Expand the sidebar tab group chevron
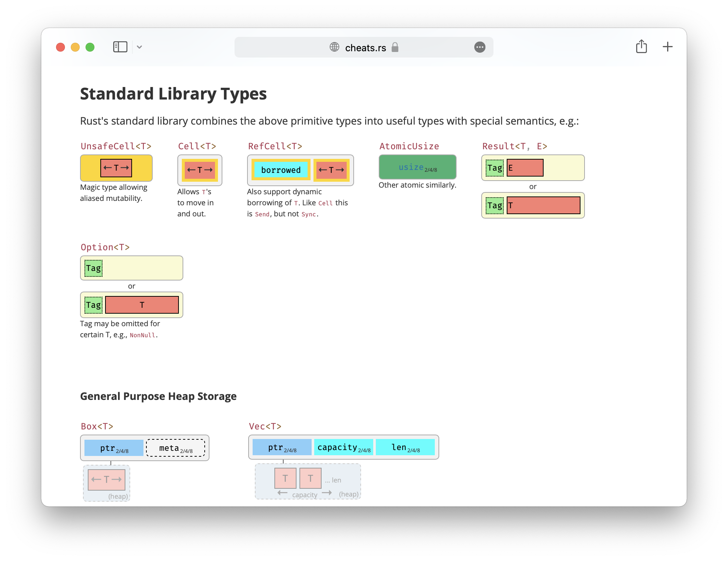Image resolution: width=728 pixels, height=561 pixels. pyautogui.click(x=139, y=47)
